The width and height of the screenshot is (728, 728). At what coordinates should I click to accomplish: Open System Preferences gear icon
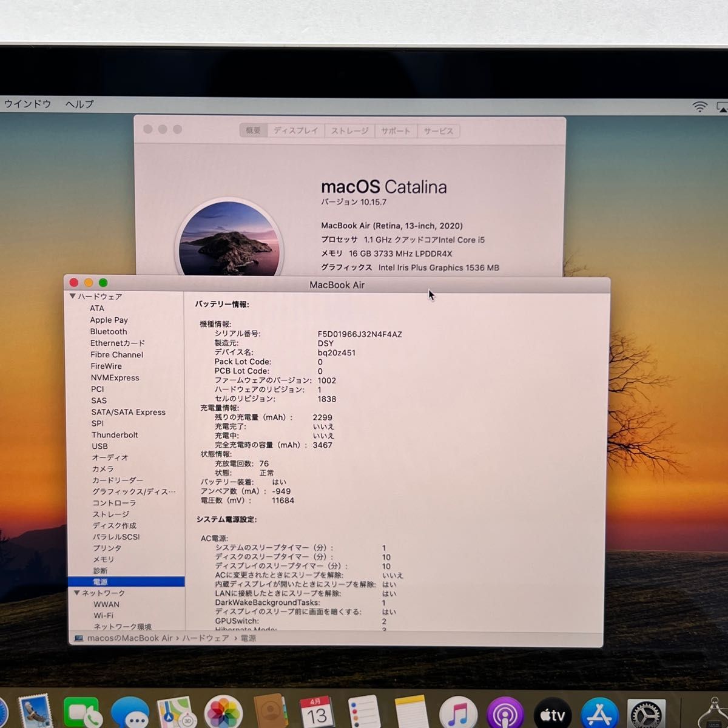[646, 712]
